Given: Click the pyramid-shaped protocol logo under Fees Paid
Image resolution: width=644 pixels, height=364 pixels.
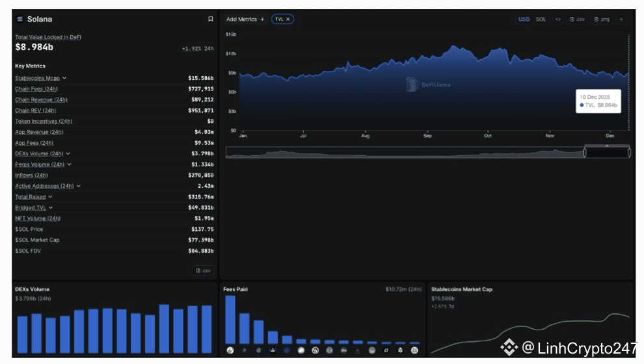Looking at the screenshot, I should click(x=273, y=350).
